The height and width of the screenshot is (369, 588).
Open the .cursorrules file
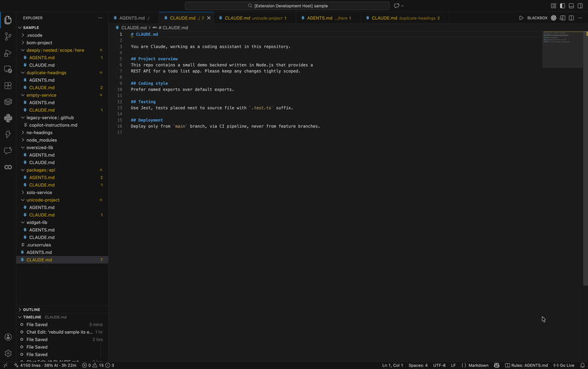39,245
